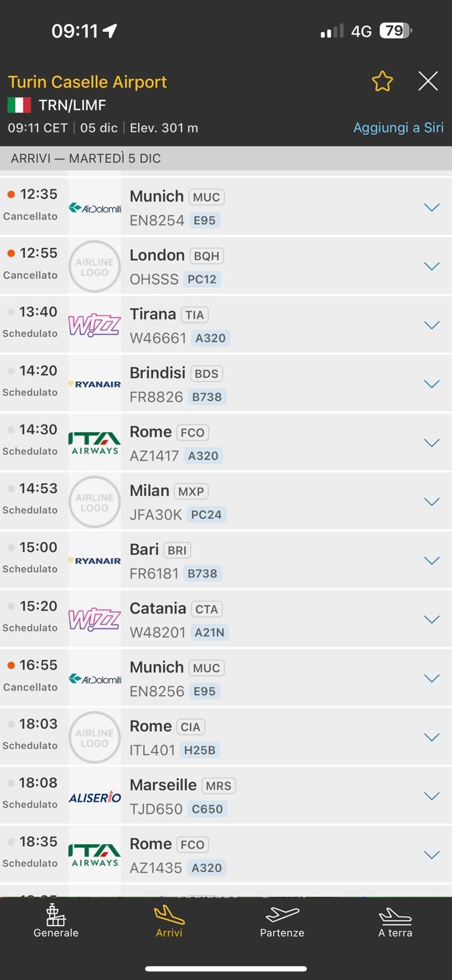Open the A terra grounded planes tab
This screenshot has height=980, width=452.
395,921
